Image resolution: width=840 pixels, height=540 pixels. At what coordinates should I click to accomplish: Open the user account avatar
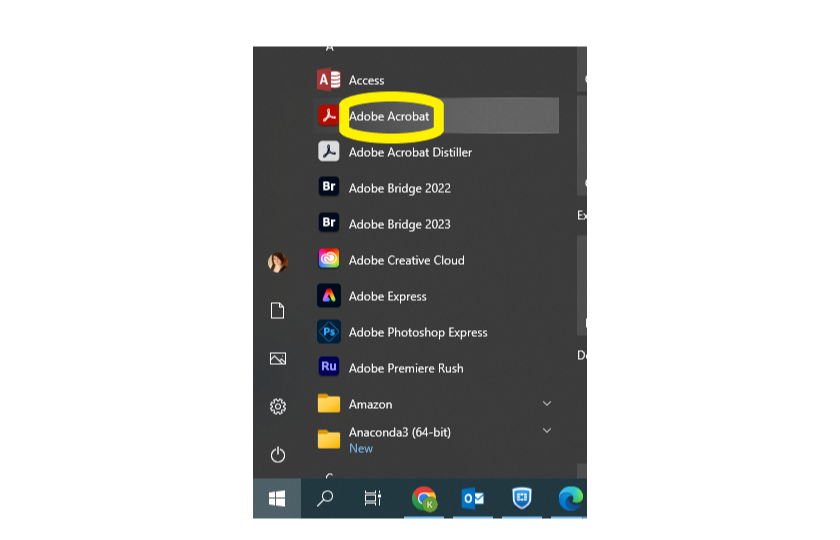278,262
